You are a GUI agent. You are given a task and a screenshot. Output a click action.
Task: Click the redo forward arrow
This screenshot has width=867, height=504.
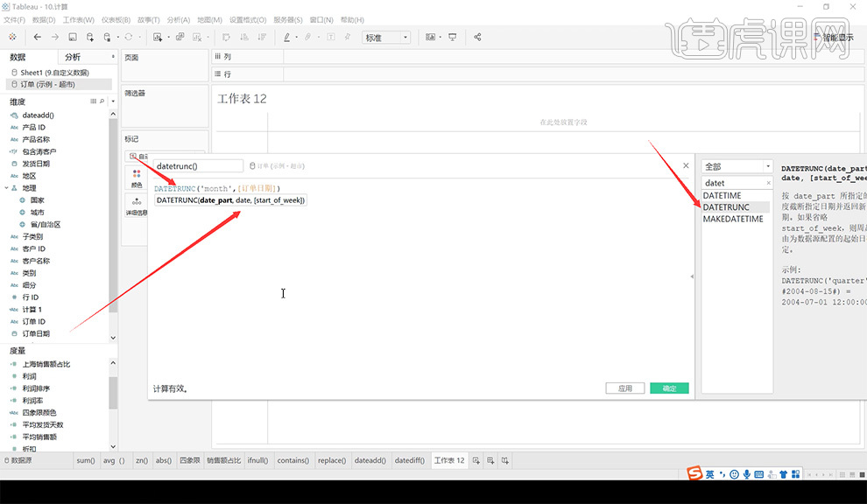(x=55, y=37)
